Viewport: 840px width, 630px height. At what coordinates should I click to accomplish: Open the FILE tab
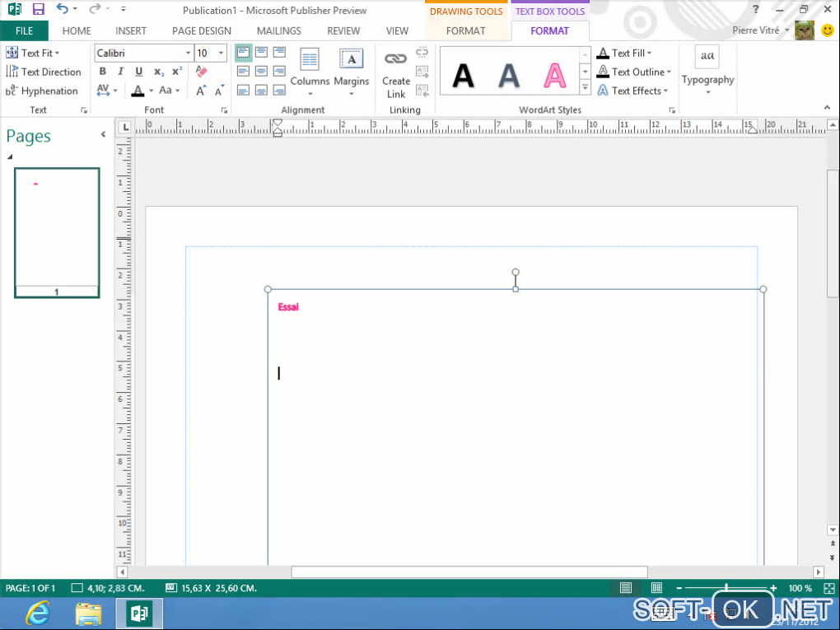(24, 31)
